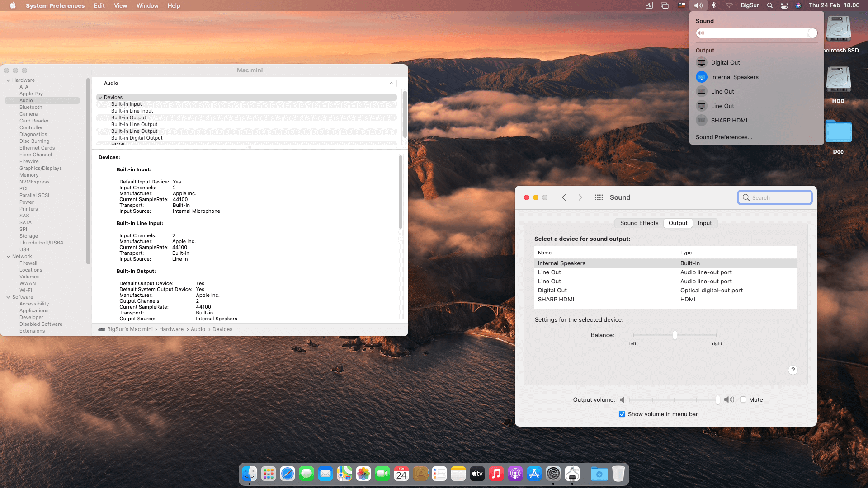
Task: Switch to the Sound Effects tab
Action: pos(639,223)
